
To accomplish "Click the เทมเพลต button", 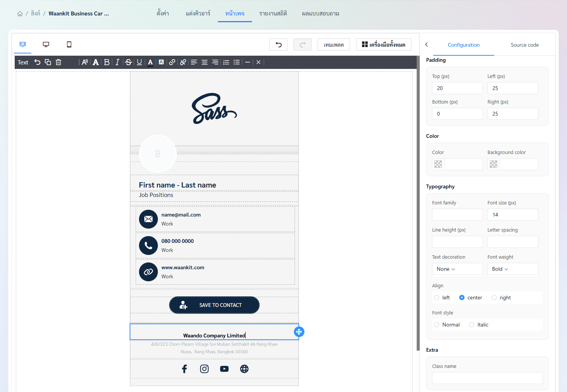I will point(334,44).
